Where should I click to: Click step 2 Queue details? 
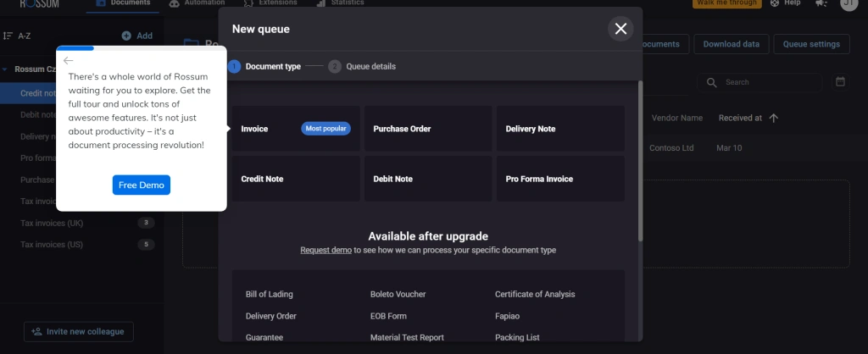tap(363, 66)
